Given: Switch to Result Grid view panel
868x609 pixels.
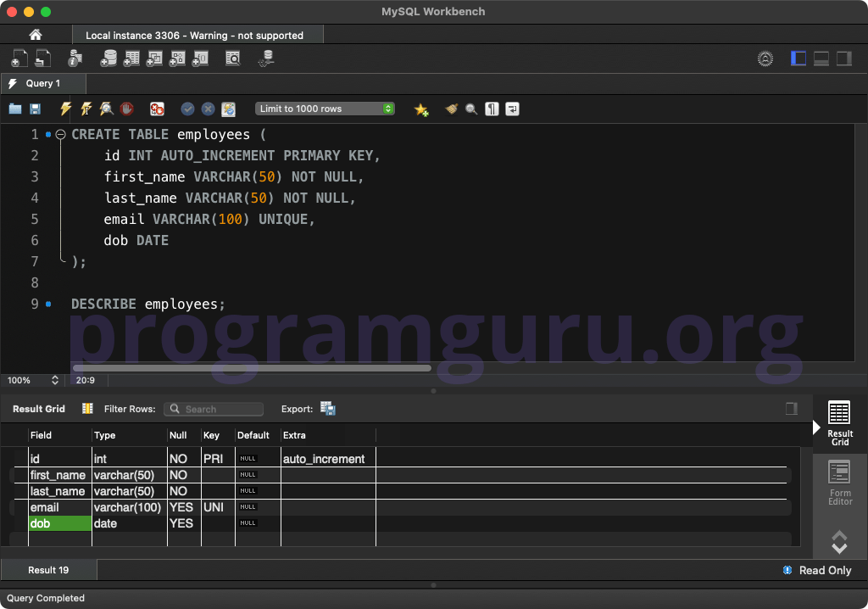Looking at the screenshot, I should click(x=840, y=423).
